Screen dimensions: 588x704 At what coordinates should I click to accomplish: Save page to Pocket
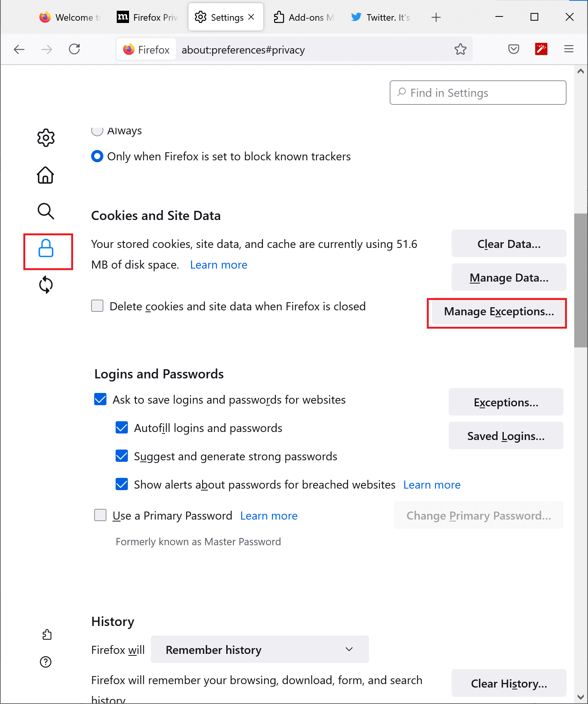tap(513, 49)
